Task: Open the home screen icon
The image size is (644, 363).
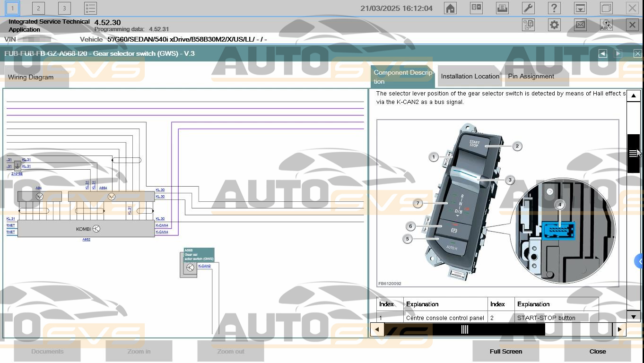Action: [450, 8]
